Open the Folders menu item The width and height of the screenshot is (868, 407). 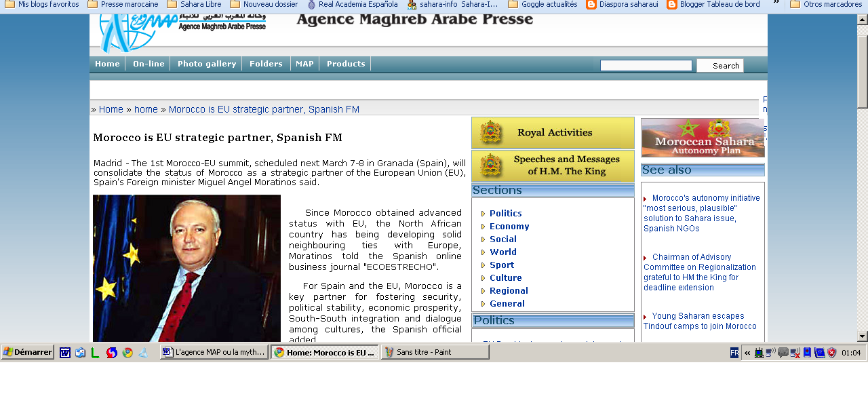coord(266,64)
